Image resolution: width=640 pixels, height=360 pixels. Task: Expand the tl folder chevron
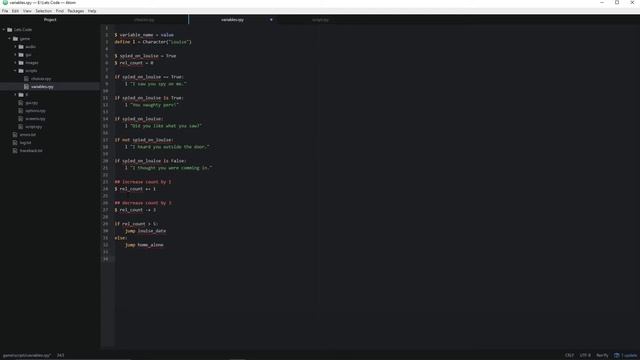tap(16, 95)
